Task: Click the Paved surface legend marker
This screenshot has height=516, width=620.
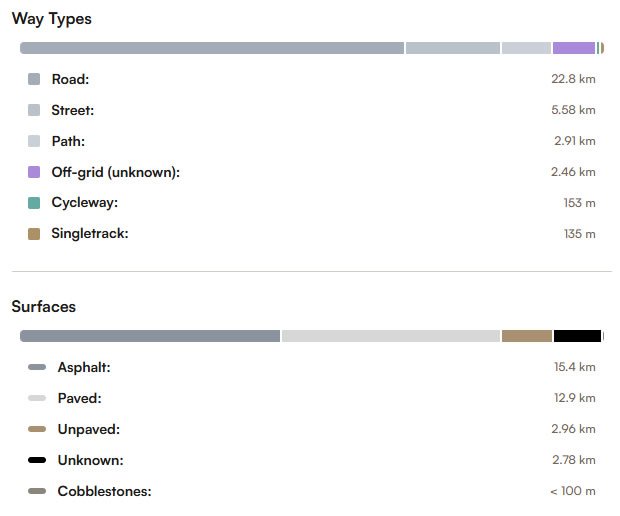Action: click(x=37, y=398)
